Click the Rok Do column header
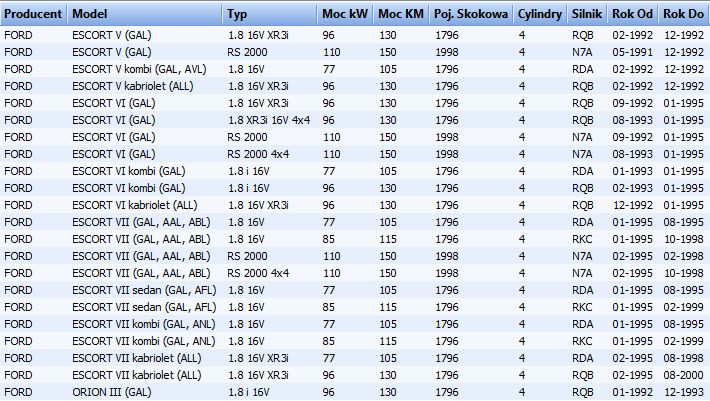 pos(684,14)
